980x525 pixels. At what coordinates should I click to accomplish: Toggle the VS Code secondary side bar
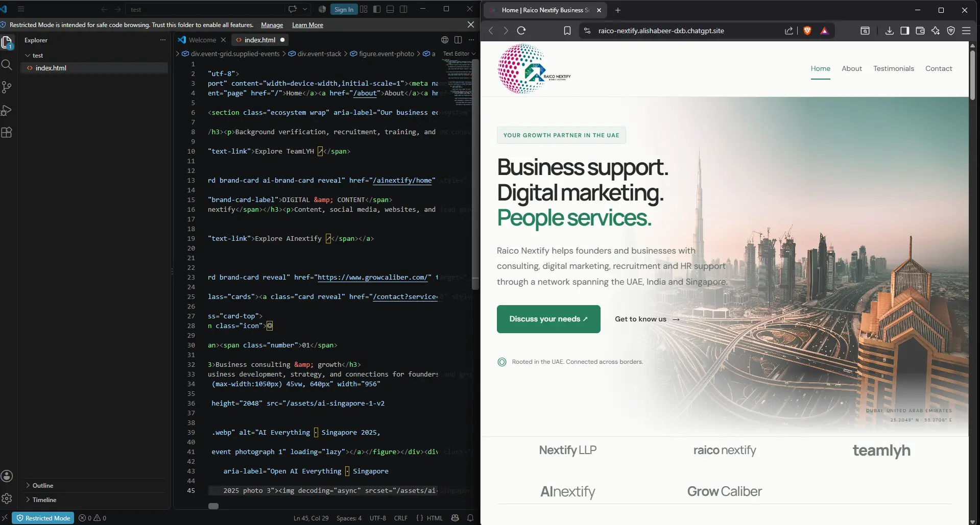(x=403, y=9)
